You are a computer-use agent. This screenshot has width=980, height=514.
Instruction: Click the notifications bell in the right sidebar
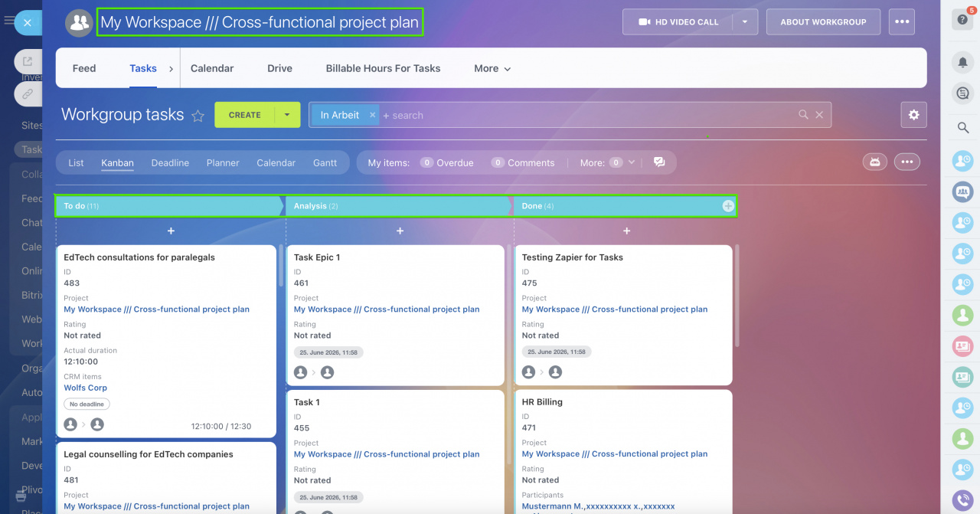(962, 62)
